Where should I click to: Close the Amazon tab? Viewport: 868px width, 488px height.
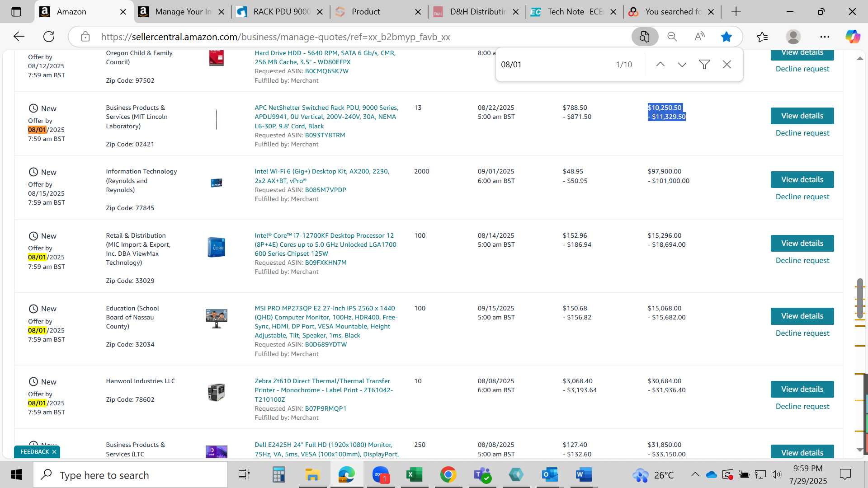coord(123,12)
